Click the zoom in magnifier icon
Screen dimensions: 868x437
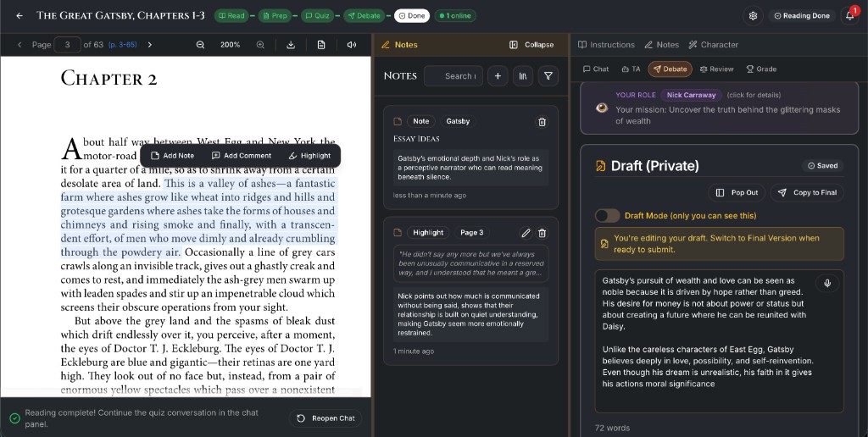click(x=260, y=45)
